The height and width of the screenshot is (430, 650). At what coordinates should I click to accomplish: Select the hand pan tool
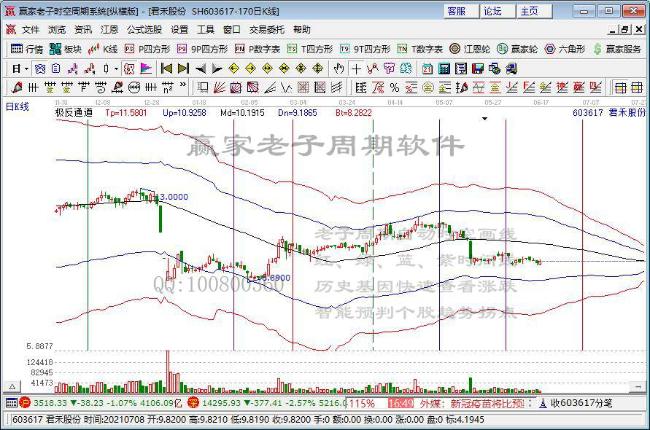339,68
